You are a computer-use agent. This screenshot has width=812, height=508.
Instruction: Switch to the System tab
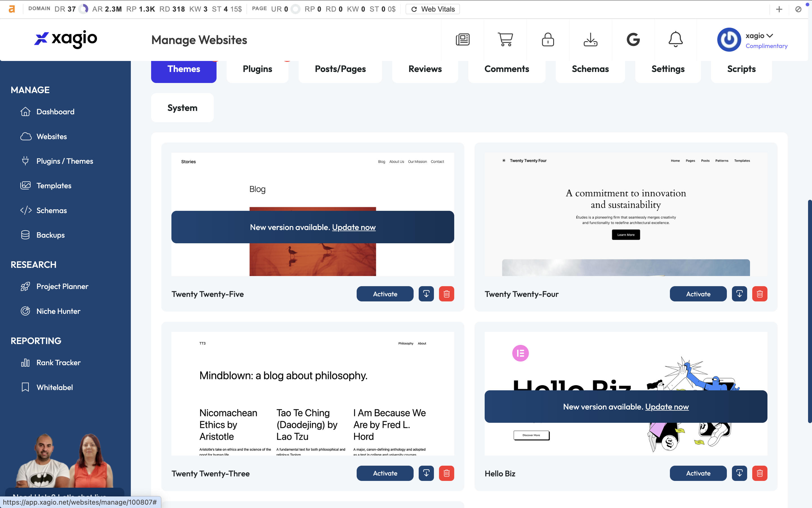pos(182,108)
